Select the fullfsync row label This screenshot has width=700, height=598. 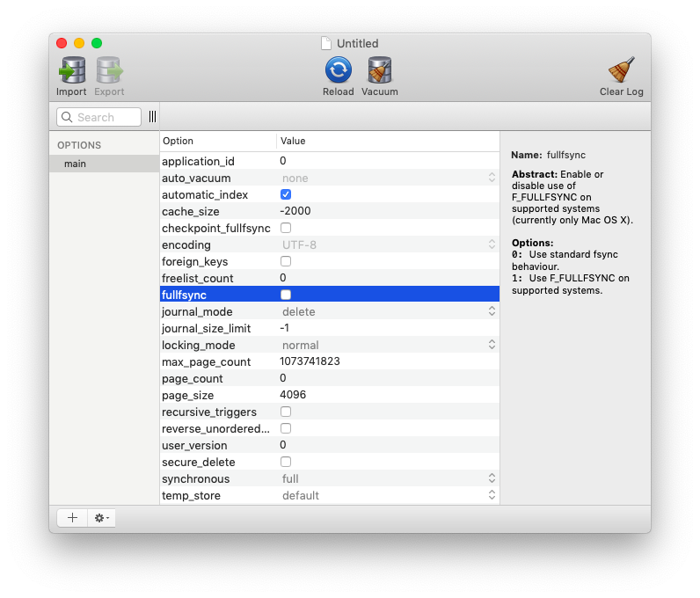(184, 295)
